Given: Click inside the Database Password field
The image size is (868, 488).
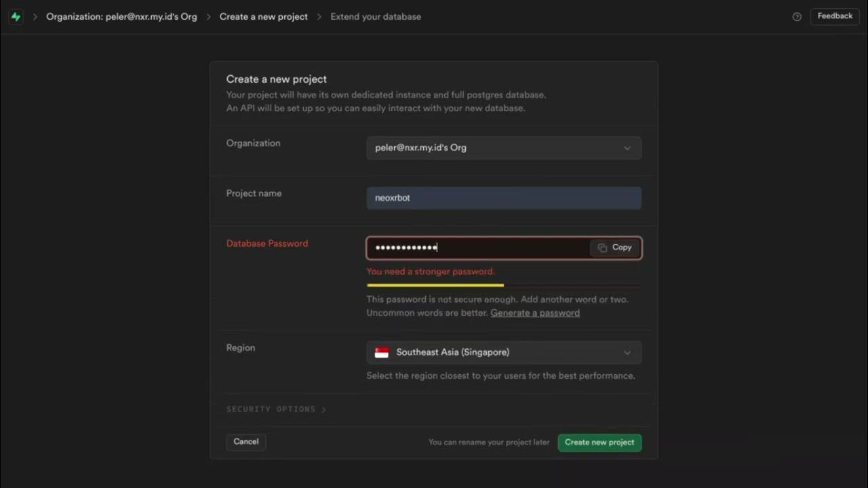Looking at the screenshot, I should pos(478,248).
